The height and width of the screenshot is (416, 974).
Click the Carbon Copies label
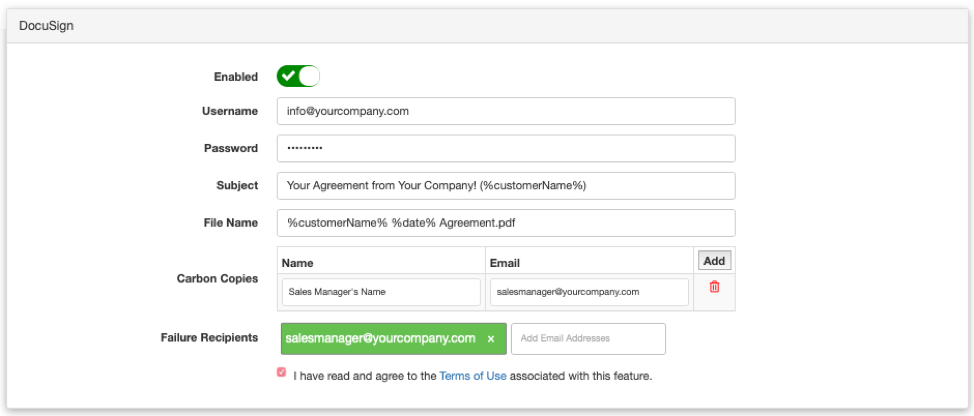(x=217, y=278)
